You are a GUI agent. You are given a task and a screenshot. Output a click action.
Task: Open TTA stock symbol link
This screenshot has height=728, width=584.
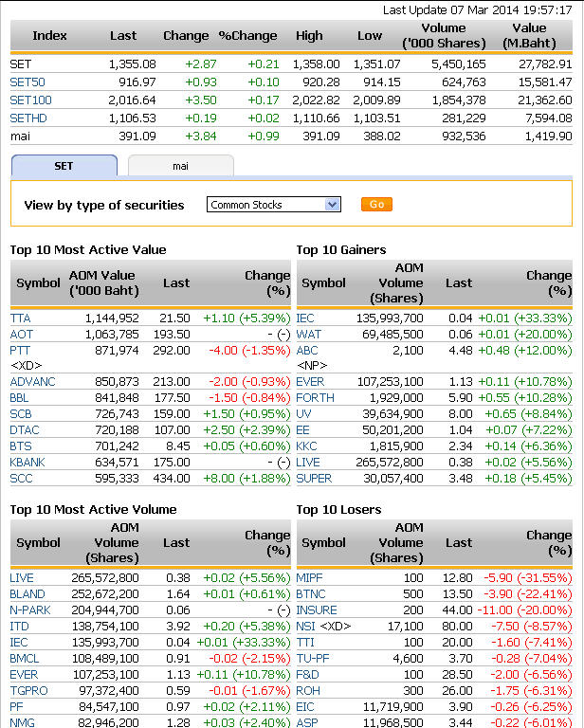pyautogui.click(x=20, y=318)
